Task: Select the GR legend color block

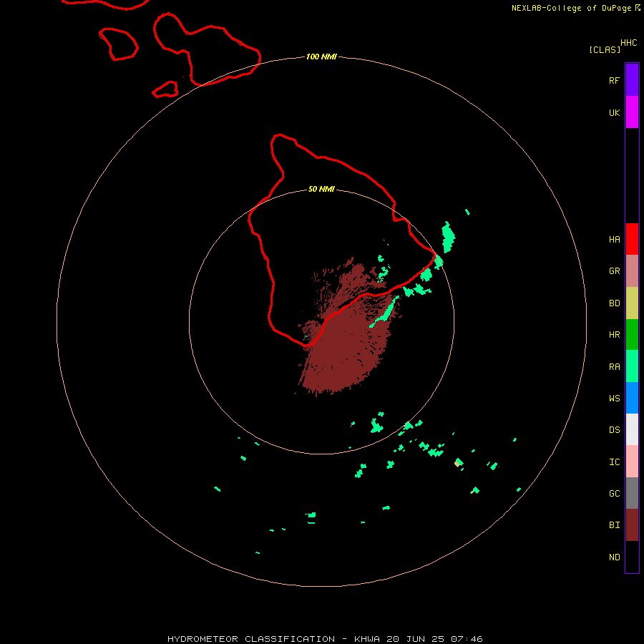Action: coord(632,271)
